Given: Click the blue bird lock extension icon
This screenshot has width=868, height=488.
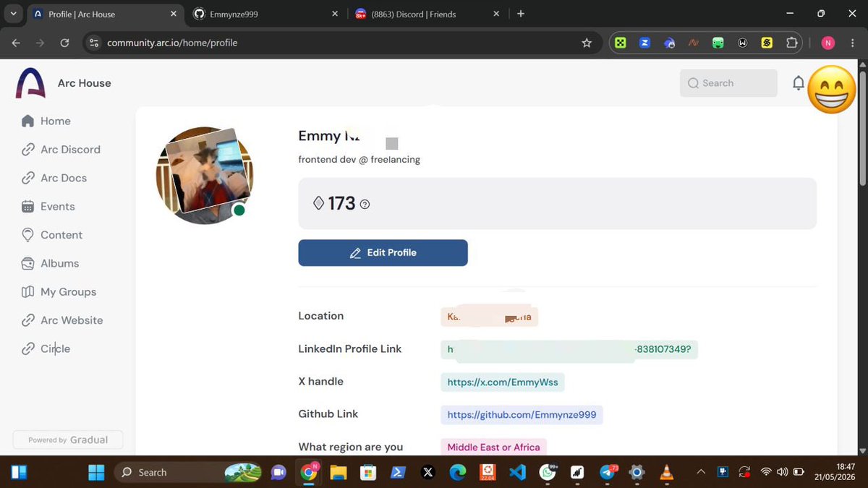Looking at the screenshot, I should (669, 43).
